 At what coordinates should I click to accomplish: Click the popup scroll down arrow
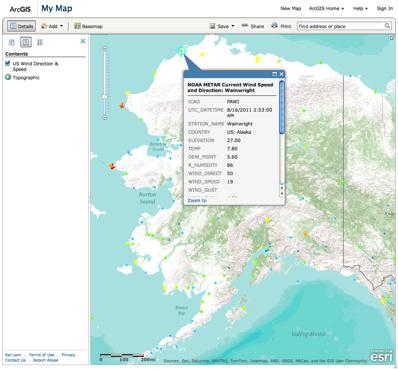point(282,194)
